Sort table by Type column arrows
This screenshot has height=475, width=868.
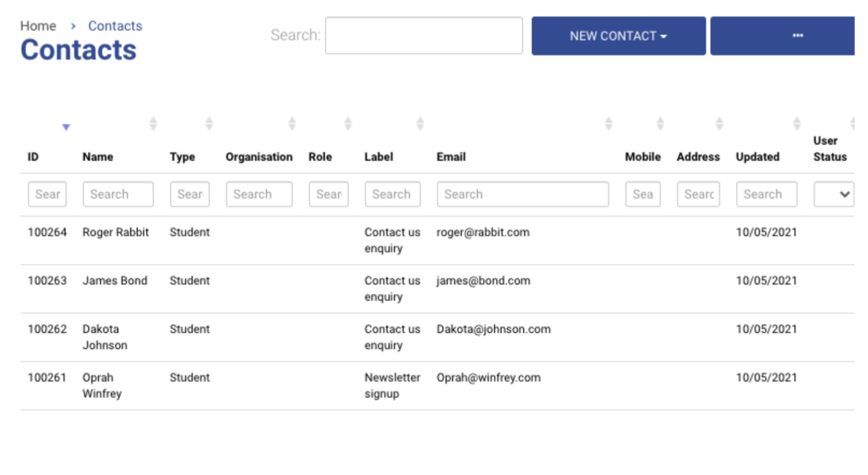point(209,124)
